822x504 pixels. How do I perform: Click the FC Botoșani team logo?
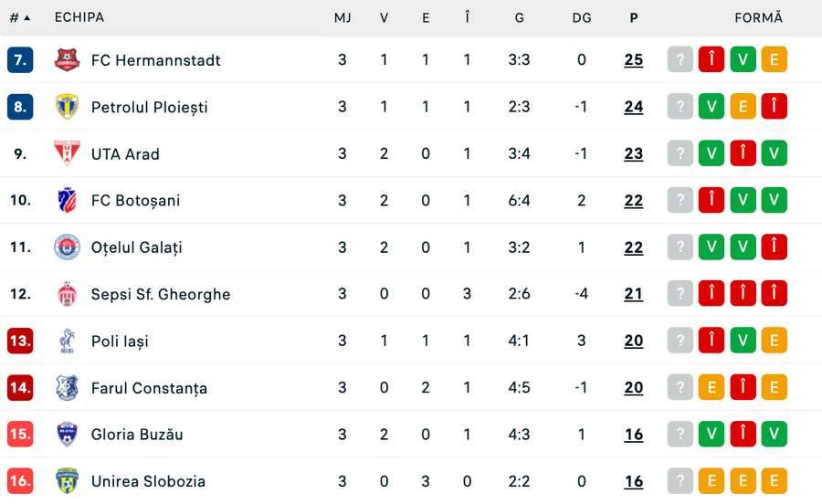(x=67, y=201)
